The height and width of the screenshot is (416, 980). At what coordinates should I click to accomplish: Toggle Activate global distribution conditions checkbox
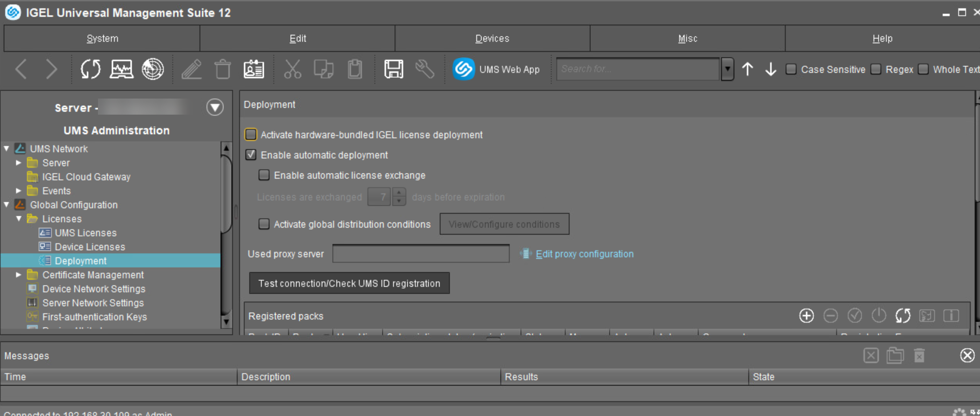click(x=264, y=224)
